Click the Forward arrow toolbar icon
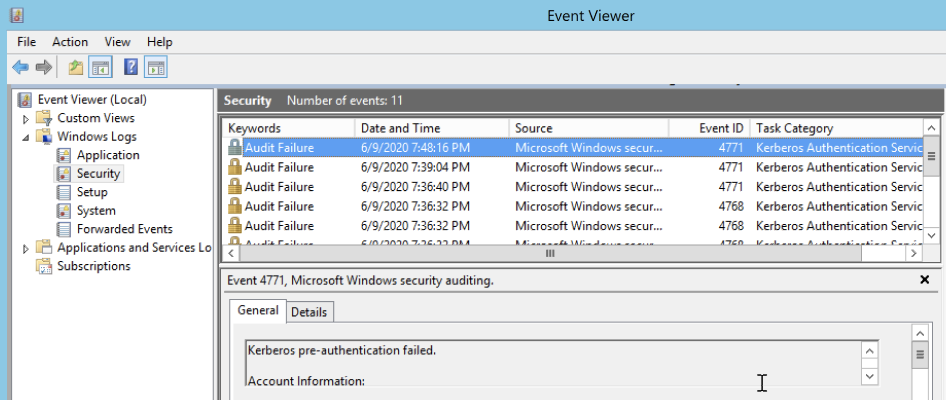The width and height of the screenshot is (946, 400). (x=43, y=67)
